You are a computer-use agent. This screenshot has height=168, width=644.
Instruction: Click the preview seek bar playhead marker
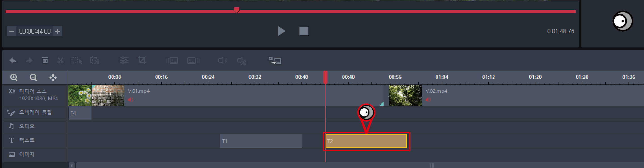click(236, 10)
